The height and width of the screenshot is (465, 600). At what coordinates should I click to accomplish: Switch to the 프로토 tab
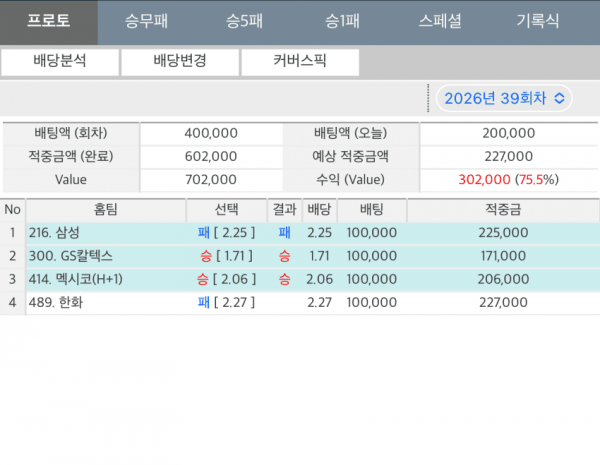(x=49, y=21)
